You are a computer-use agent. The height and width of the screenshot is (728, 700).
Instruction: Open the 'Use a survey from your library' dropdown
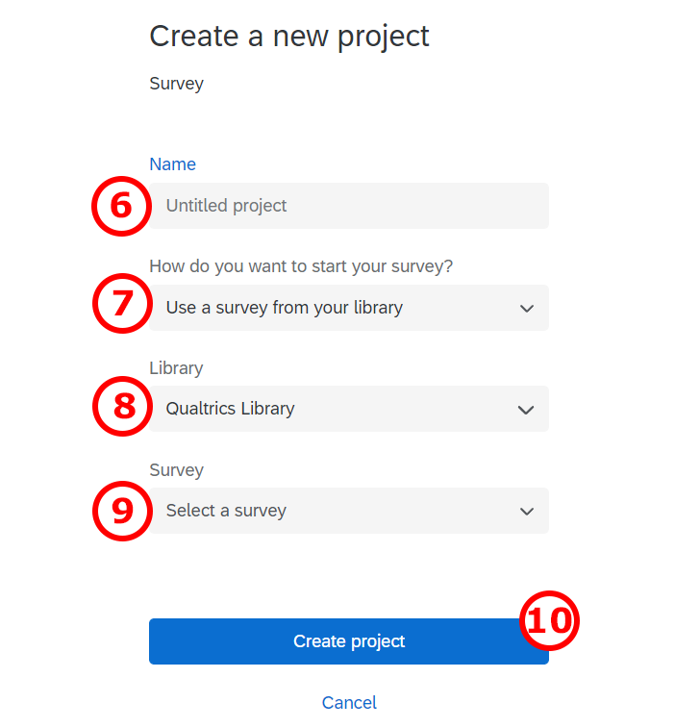[x=348, y=308]
